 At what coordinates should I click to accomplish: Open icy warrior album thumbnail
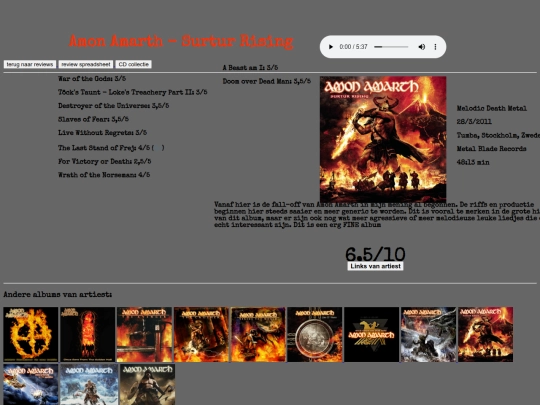pos(89,385)
